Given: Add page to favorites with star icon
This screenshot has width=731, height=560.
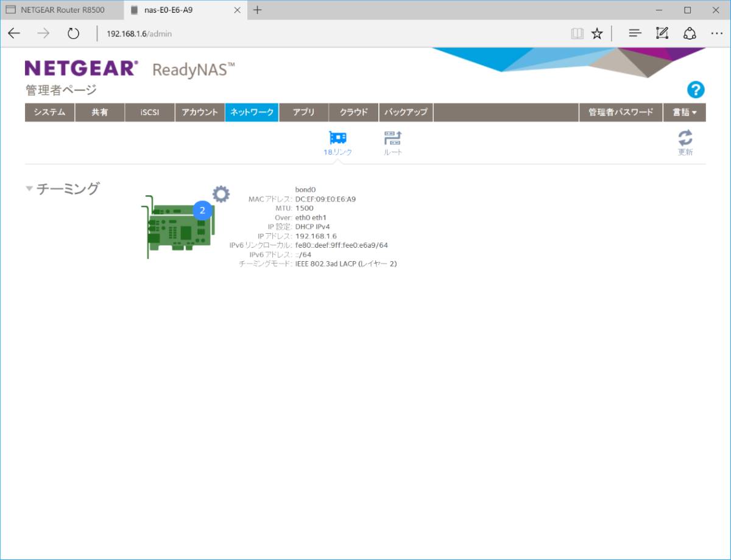Looking at the screenshot, I should tap(597, 33).
